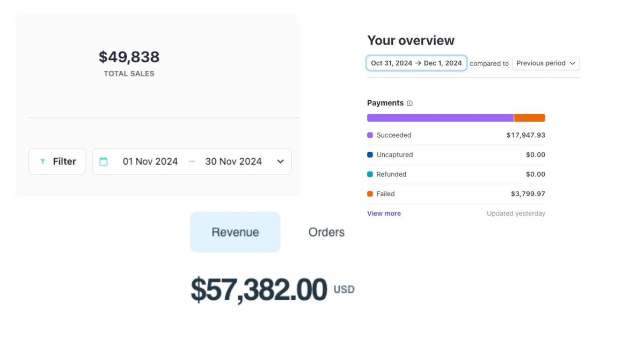The height and width of the screenshot is (362, 644).
Task: Click the TOTAL SALES label
Action: pos(129,73)
